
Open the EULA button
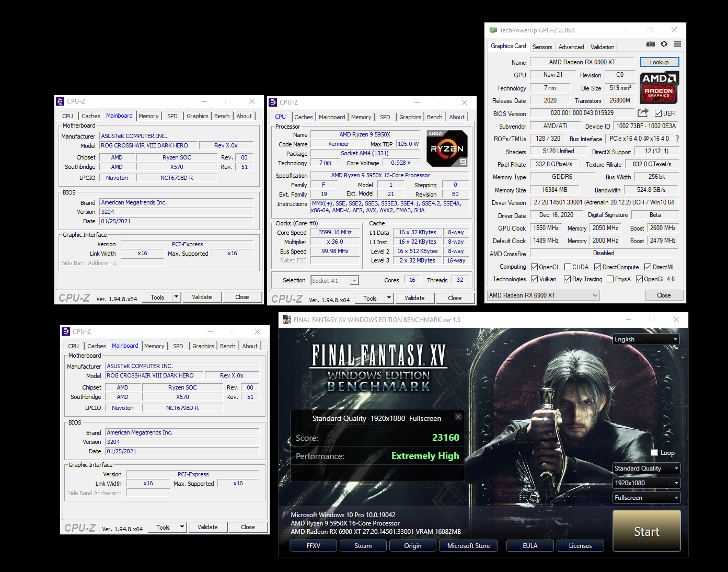coord(530,546)
